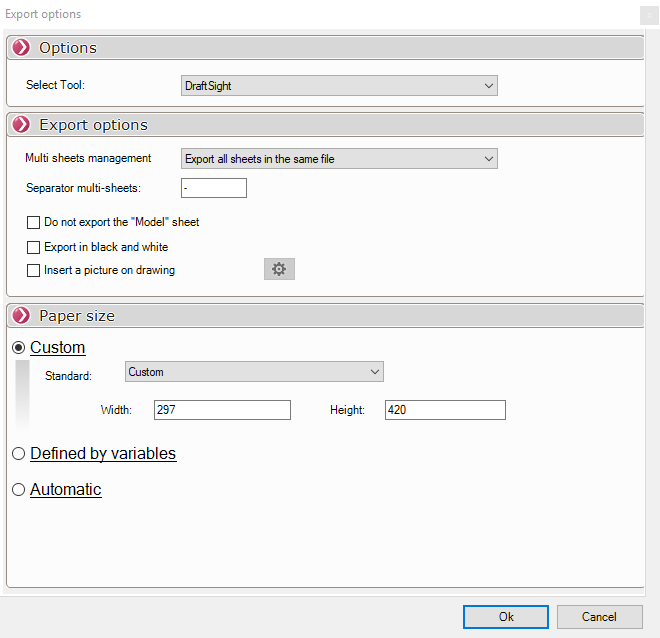Screen dimensions: 660x638
Task: Enable Do not export the "Model" sheet
Action: (34, 222)
